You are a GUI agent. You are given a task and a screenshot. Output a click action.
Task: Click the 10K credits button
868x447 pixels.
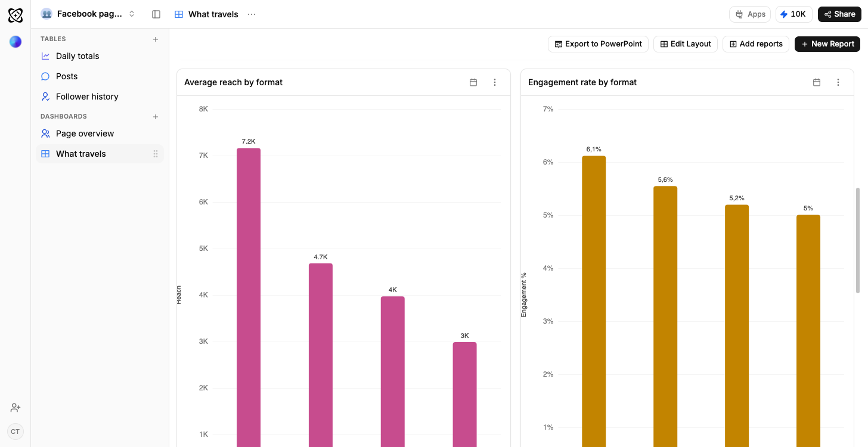[793, 14]
